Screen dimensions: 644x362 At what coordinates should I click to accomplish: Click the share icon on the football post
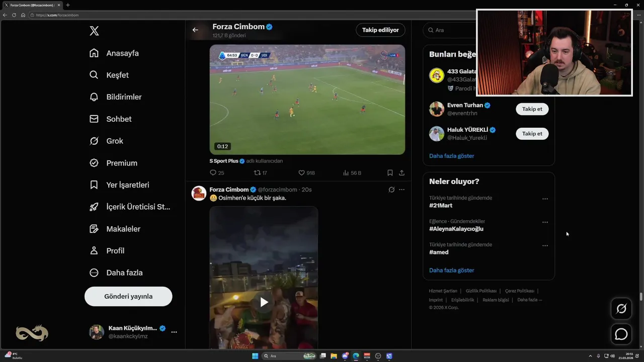[x=401, y=173]
